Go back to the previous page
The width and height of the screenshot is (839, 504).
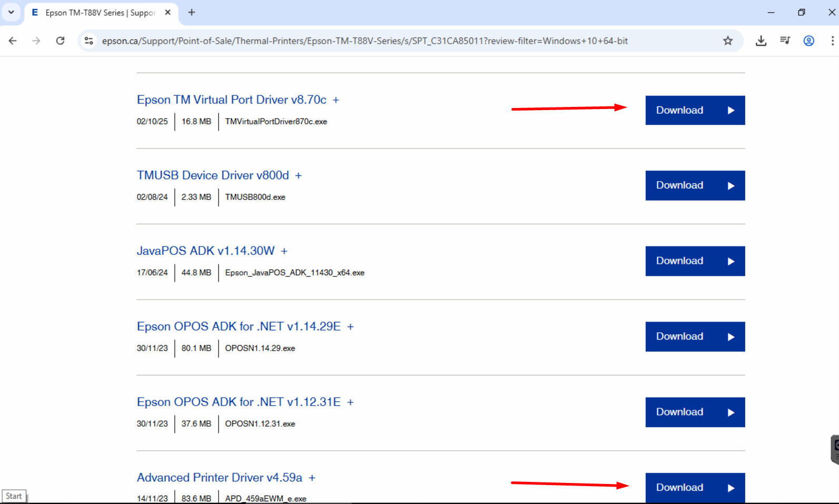(13, 41)
